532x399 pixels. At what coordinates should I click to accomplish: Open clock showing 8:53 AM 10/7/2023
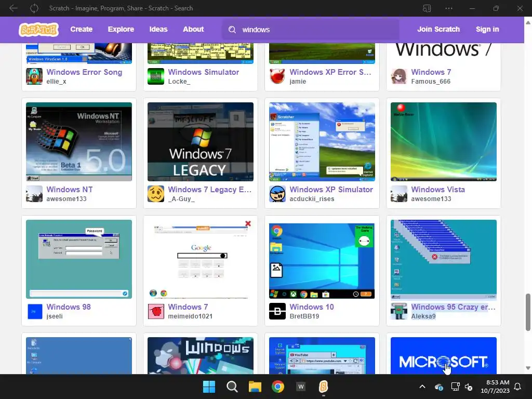point(495,387)
